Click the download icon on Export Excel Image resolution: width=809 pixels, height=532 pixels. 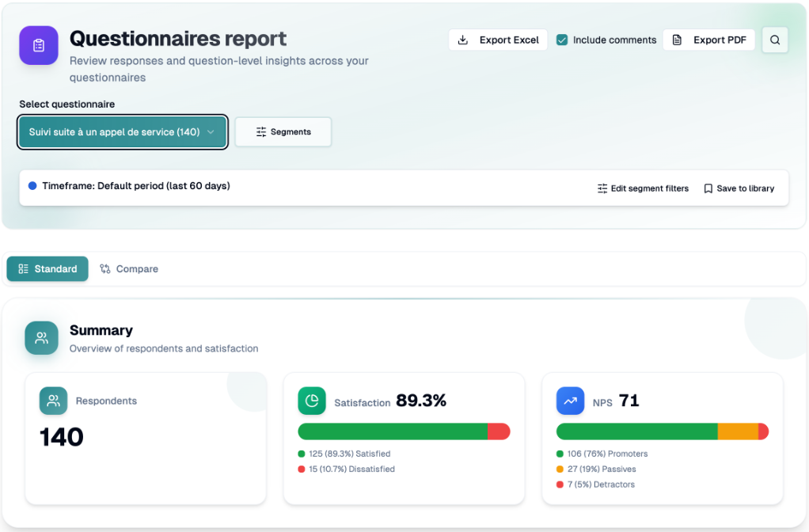(x=463, y=40)
